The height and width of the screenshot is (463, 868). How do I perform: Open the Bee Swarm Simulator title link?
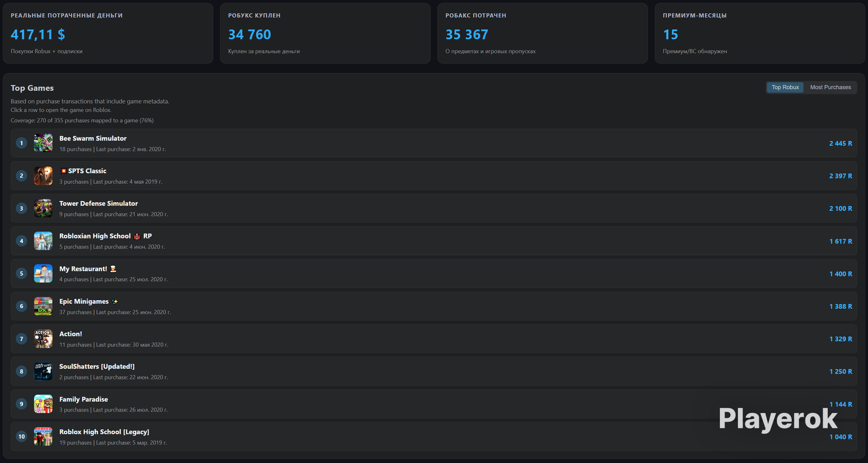point(93,138)
